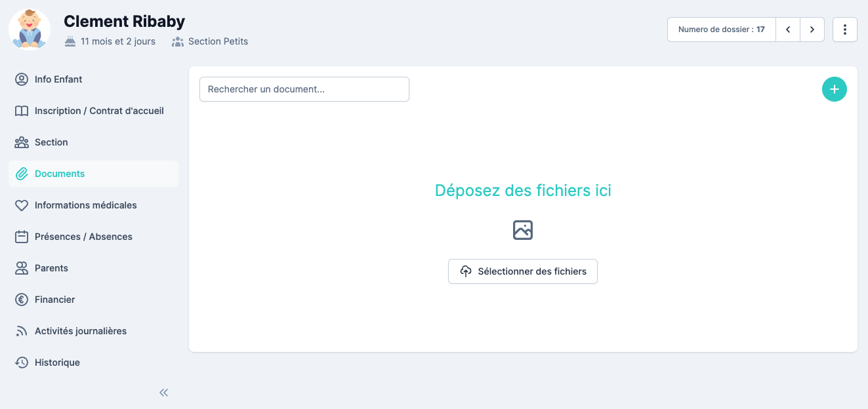Focus the Rechercher un document search field
The width and height of the screenshot is (868, 409).
(304, 89)
